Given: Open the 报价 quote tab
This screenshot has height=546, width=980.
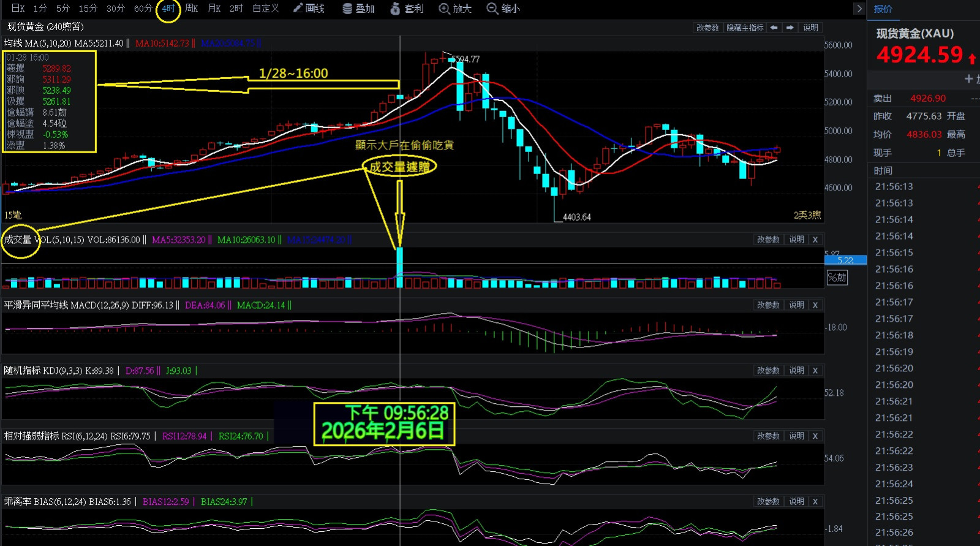Looking at the screenshot, I should pos(883,9).
